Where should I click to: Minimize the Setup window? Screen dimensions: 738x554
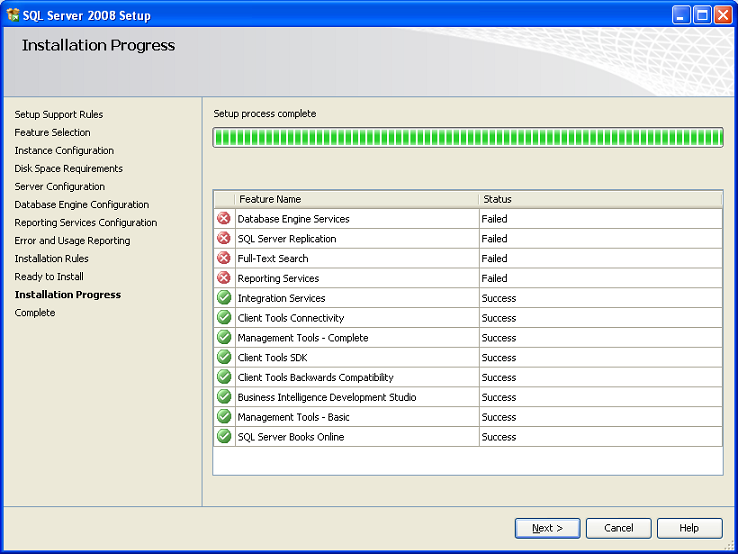coord(681,15)
